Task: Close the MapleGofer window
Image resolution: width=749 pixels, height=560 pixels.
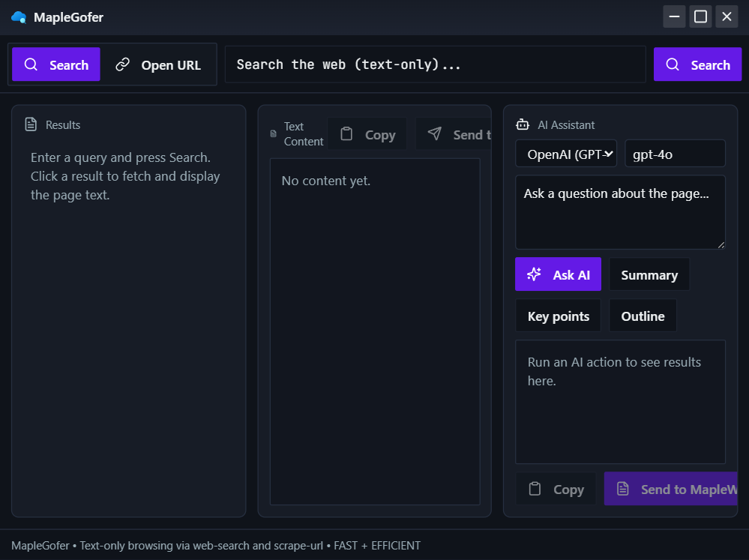Action: (x=727, y=16)
